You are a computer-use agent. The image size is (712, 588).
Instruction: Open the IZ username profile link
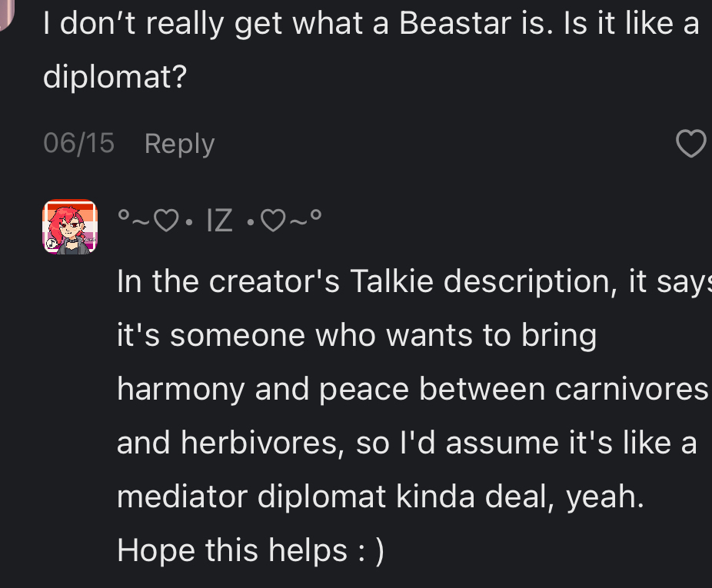[219, 222]
